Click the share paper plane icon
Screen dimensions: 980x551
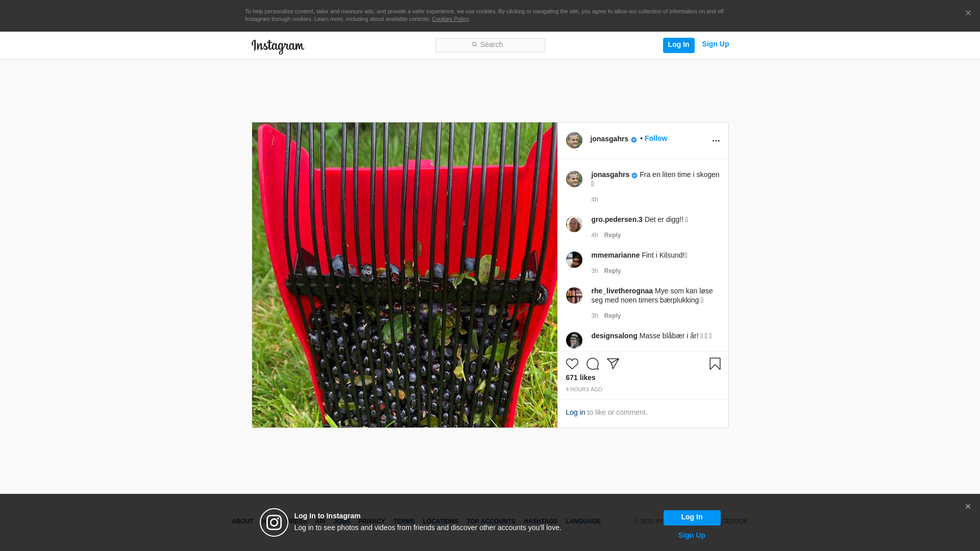pos(613,364)
